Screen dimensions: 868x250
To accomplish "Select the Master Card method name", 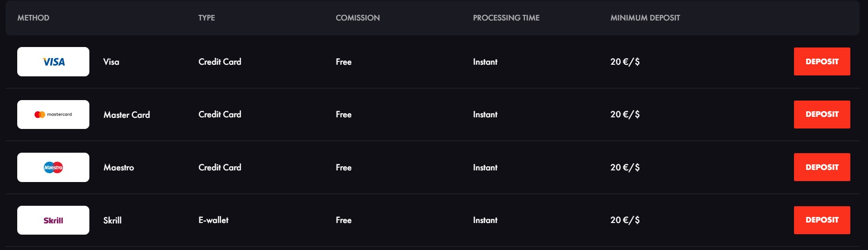I will [127, 115].
